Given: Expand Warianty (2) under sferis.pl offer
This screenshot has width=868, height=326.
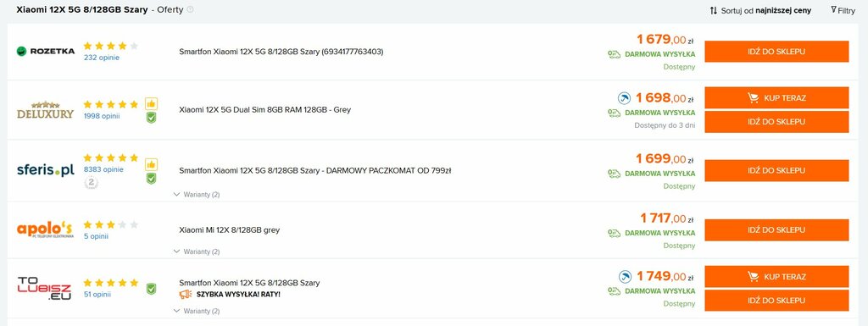Looking at the screenshot, I should pyautogui.click(x=197, y=195).
